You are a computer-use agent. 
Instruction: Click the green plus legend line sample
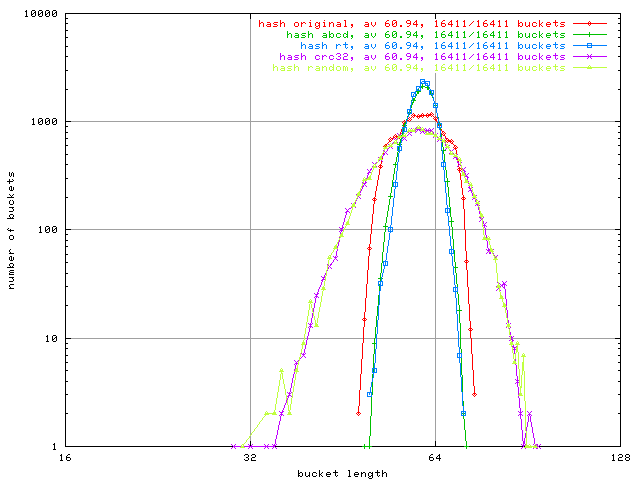[x=589, y=35]
